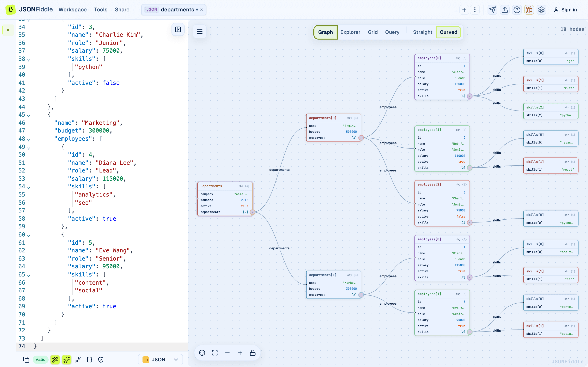Click the fit-to-screen fullscreen icon
Screen dimensions: 588x367
click(x=215, y=353)
